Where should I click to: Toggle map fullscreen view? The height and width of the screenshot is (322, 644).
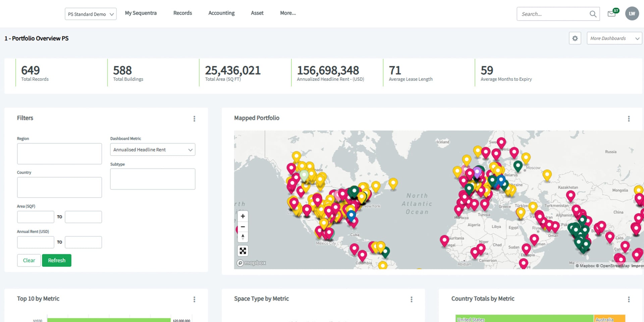(243, 251)
